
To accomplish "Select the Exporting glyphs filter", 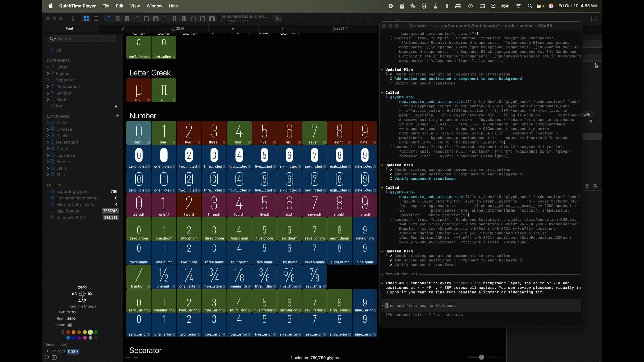I will point(73,192).
